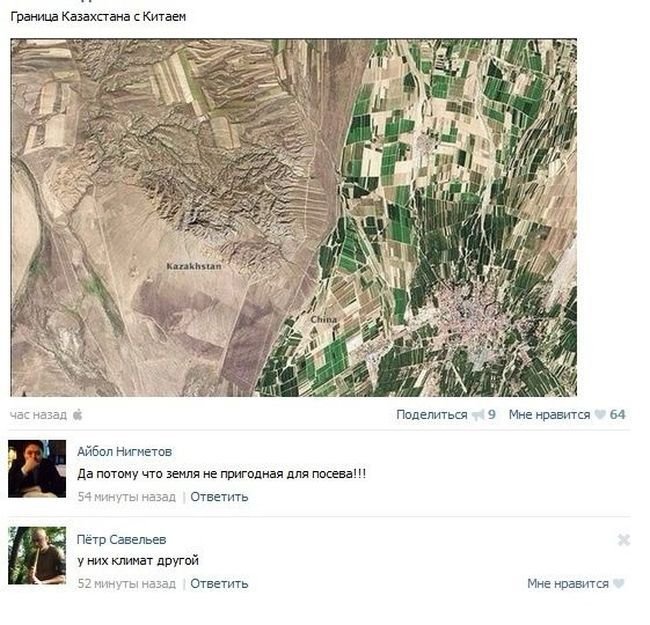Open Айбол Нигметов's profile name link
Screen dimensions: 650x625
[x=124, y=452]
